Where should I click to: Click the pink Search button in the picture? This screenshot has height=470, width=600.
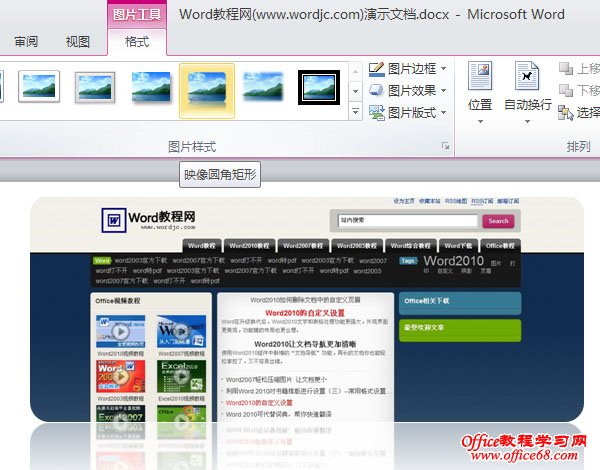(x=498, y=221)
